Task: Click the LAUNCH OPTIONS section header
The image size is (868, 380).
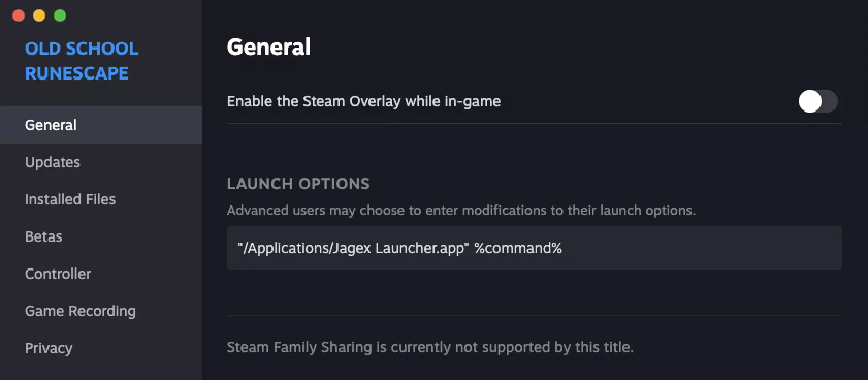Action: [x=298, y=183]
